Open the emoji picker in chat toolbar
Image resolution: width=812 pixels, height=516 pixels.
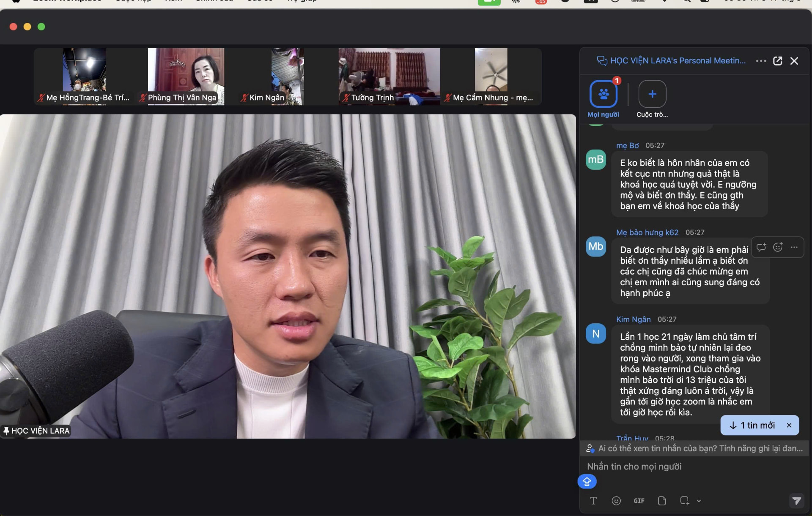[x=616, y=501]
